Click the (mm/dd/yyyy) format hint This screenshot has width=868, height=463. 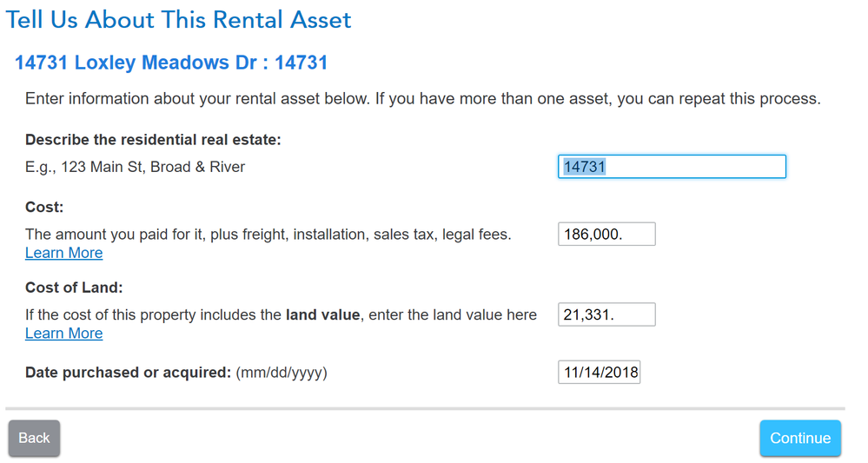282,373
